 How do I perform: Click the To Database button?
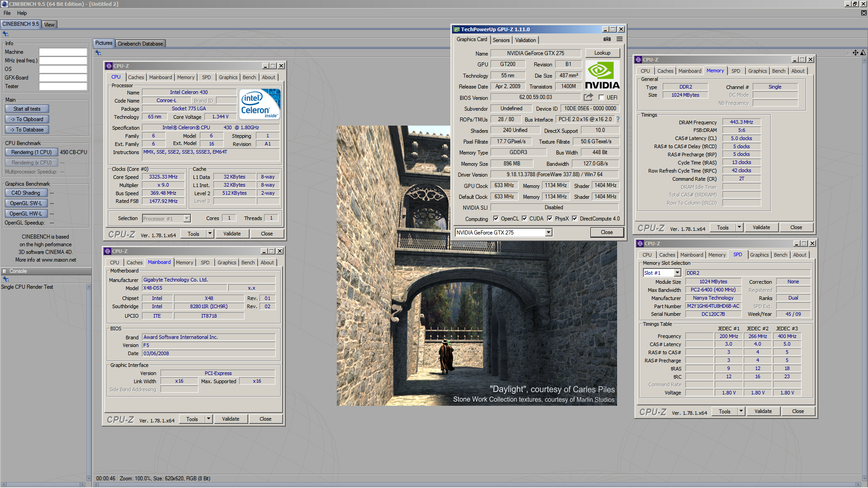[27, 130]
